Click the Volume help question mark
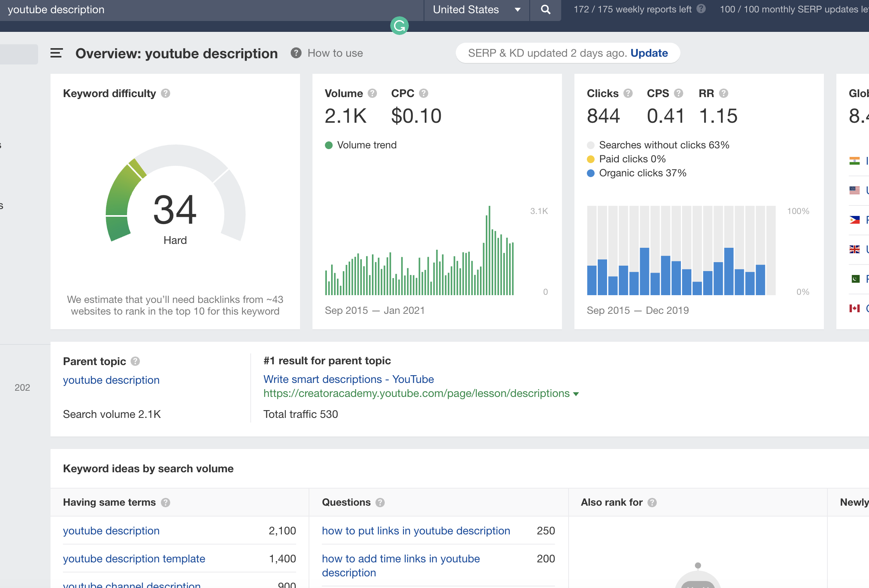The height and width of the screenshot is (588, 869). click(x=372, y=94)
